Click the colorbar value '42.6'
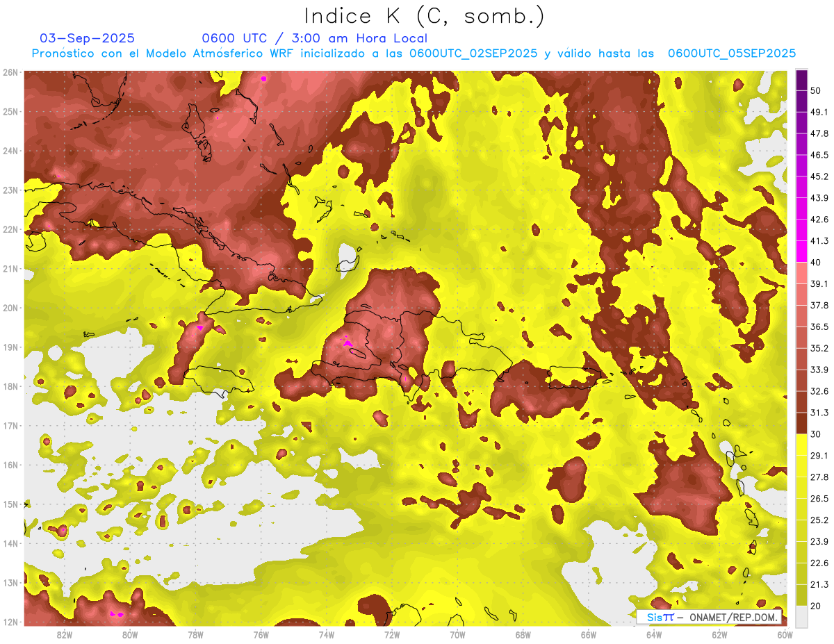Image resolution: width=834 pixels, height=644 pixels. (x=819, y=220)
